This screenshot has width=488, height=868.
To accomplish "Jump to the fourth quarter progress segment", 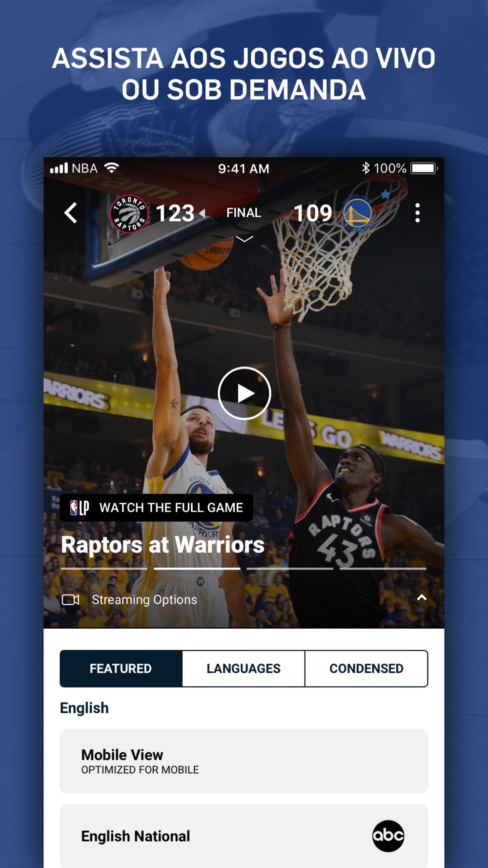I will (x=383, y=569).
